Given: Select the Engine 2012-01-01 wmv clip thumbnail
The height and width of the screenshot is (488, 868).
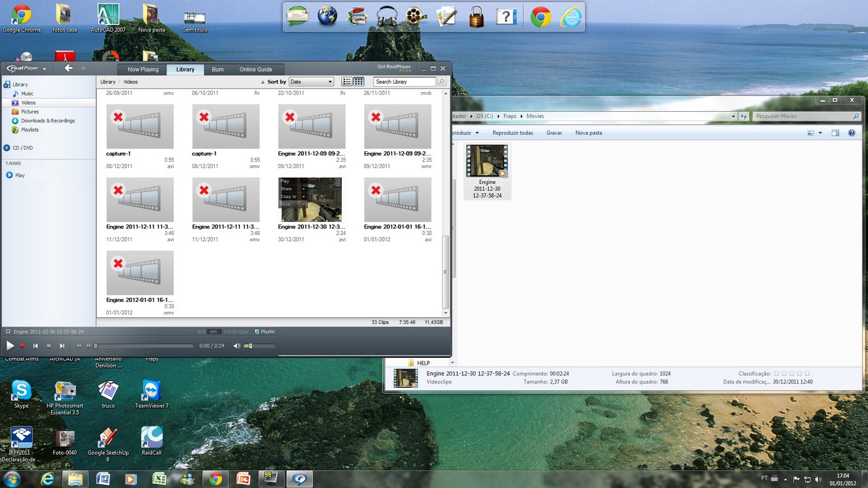Looking at the screenshot, I should point(140,273).
